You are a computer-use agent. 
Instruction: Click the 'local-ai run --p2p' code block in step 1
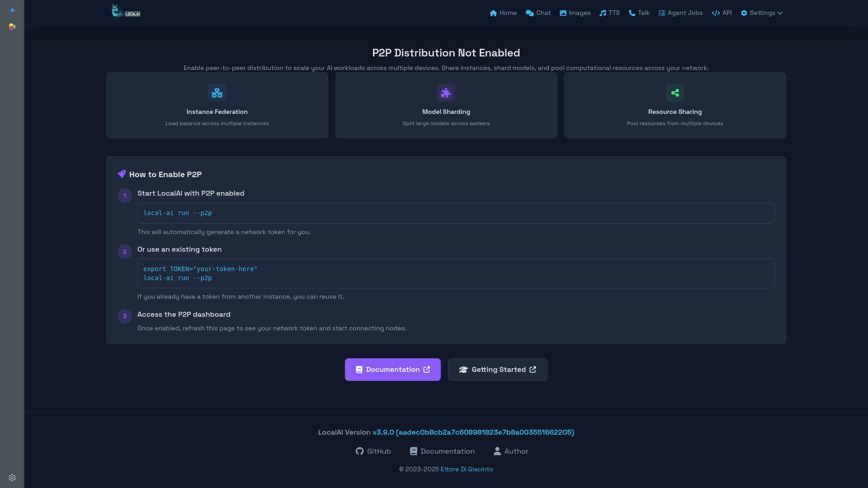point(456,213)
